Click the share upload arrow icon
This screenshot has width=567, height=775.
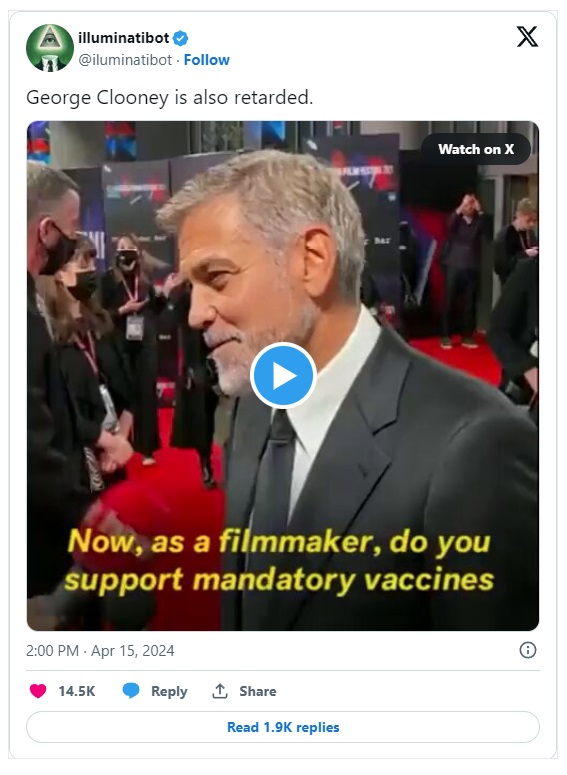click(219, 690)
